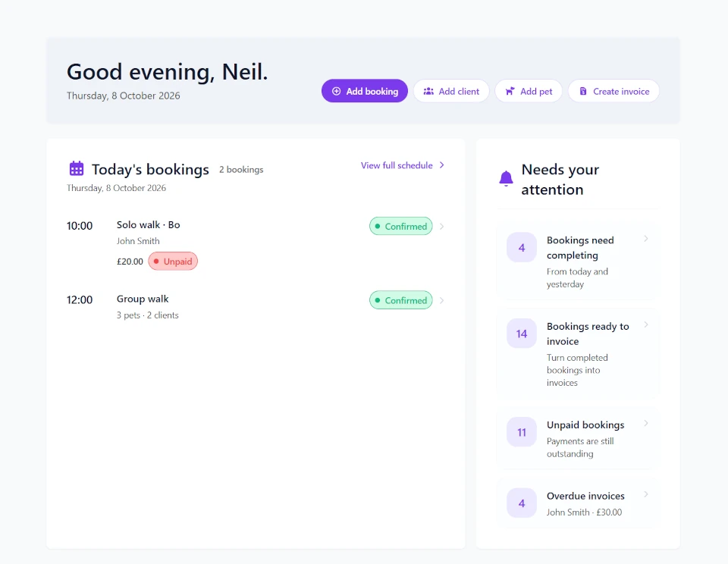Click From today and yesterday text

point(577,277)
